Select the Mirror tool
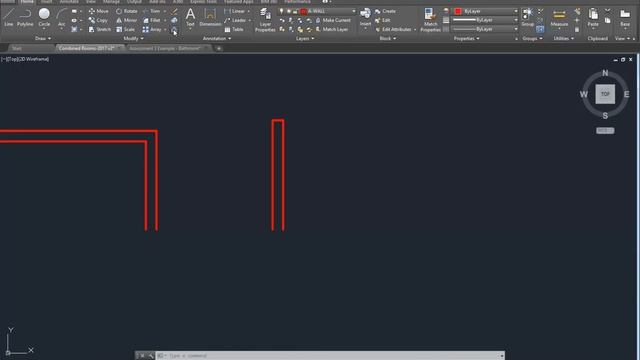 tap(127, 20)
